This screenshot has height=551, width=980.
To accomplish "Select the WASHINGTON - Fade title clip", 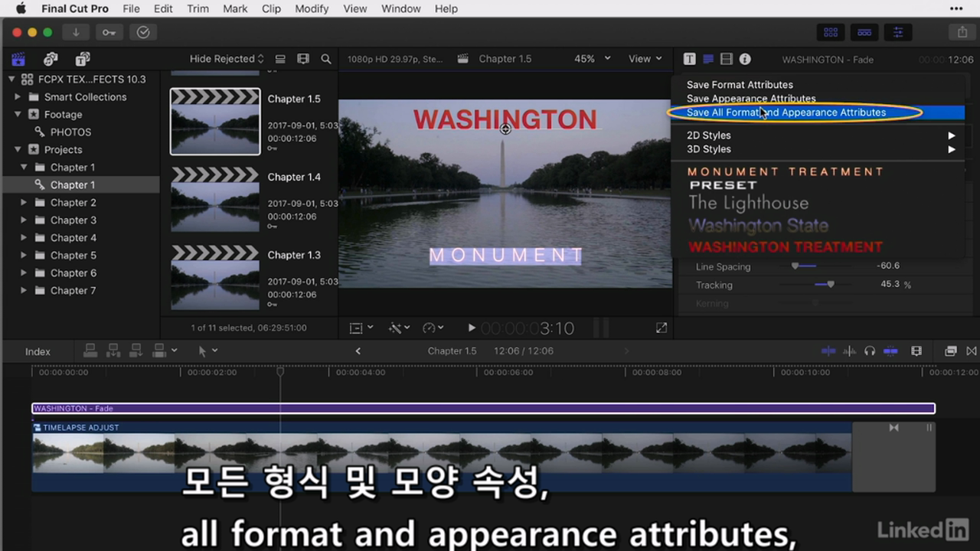I will click(483, 409).
